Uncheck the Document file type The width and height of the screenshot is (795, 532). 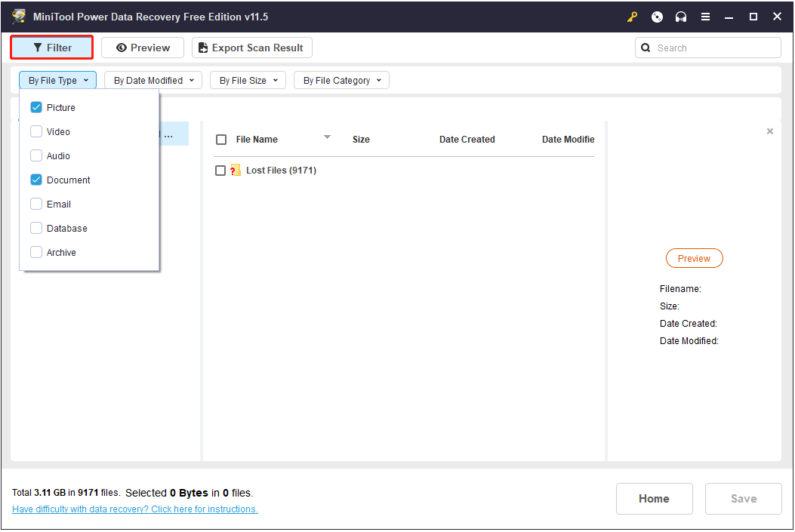pyautogui.click(x=36, y=180)
